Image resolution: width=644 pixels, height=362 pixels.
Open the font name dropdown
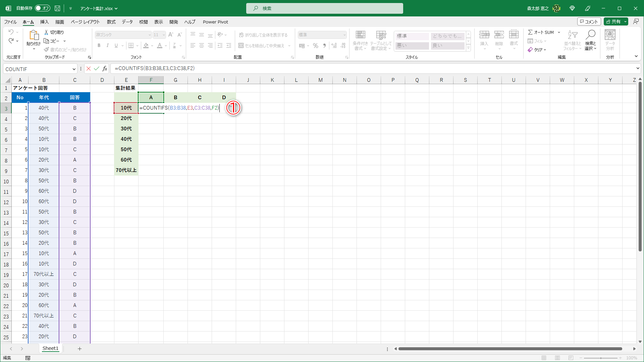(150, 35)
